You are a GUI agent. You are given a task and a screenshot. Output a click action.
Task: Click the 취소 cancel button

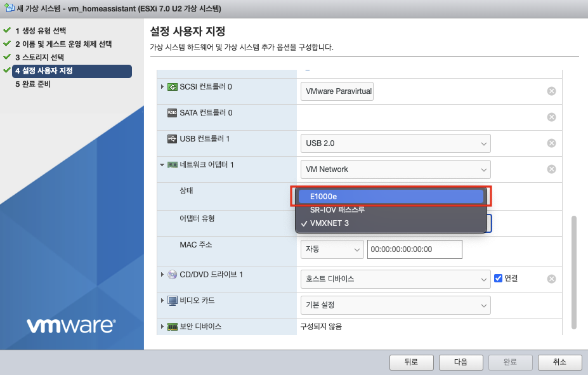pos(560,362)
